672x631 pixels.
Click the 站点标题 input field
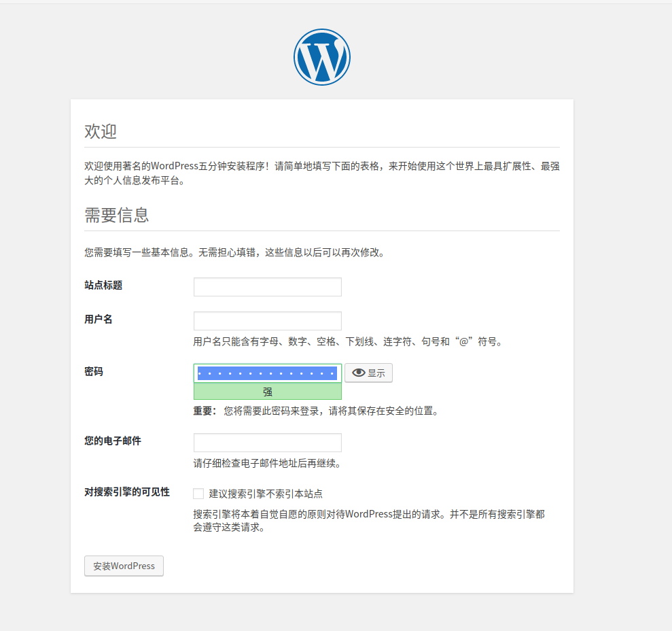coord(268,287)
